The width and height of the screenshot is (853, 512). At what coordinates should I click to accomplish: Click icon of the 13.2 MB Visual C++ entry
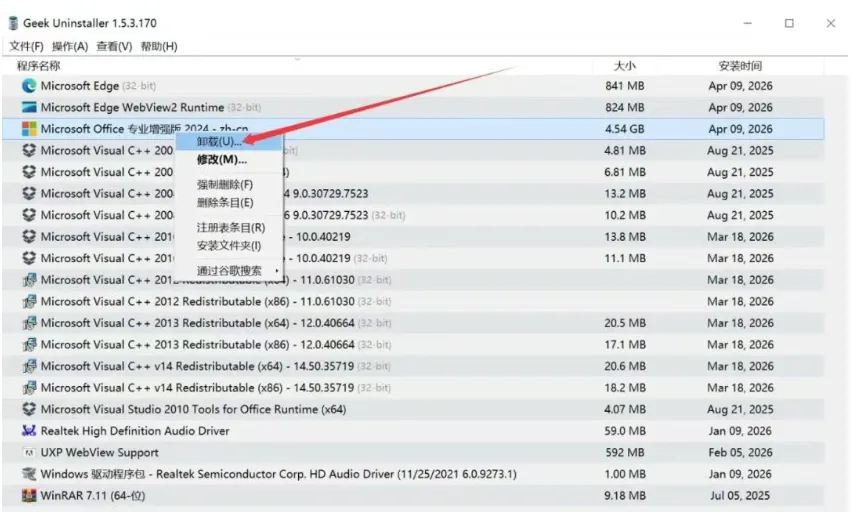[x=29, y=194]
